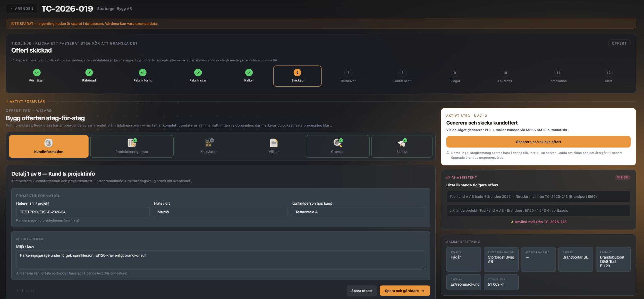Click step 9 Bilagor circle
This screenshot has width=644, height=299.
[x=455, y=73]
